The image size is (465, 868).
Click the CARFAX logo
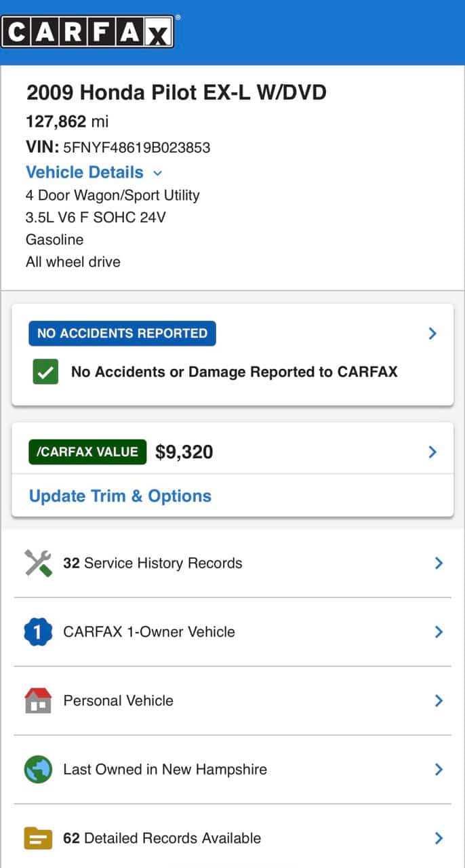point(87,32)
